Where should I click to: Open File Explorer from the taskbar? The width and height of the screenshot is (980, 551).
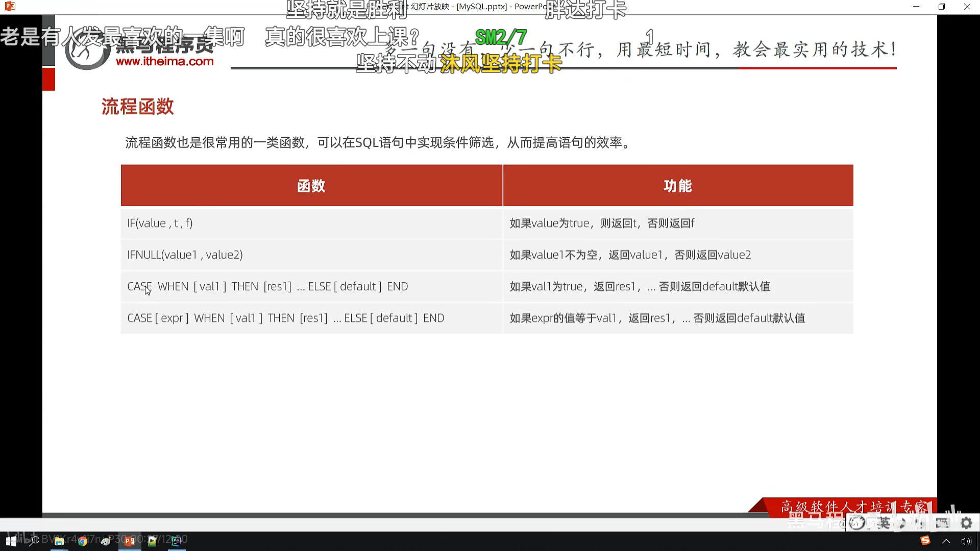[x=59, y=541]
